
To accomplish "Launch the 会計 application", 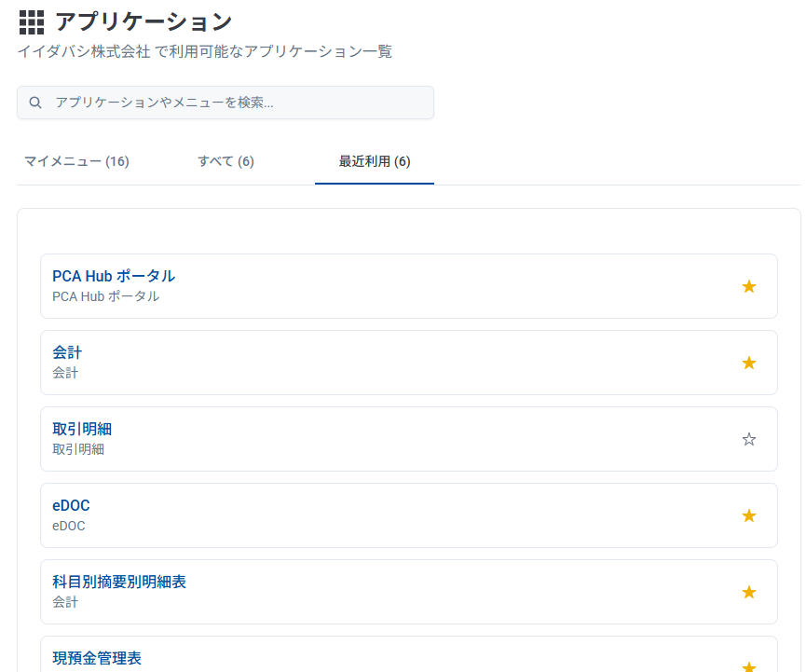I will pyautogui.click(x=67, y=352).
